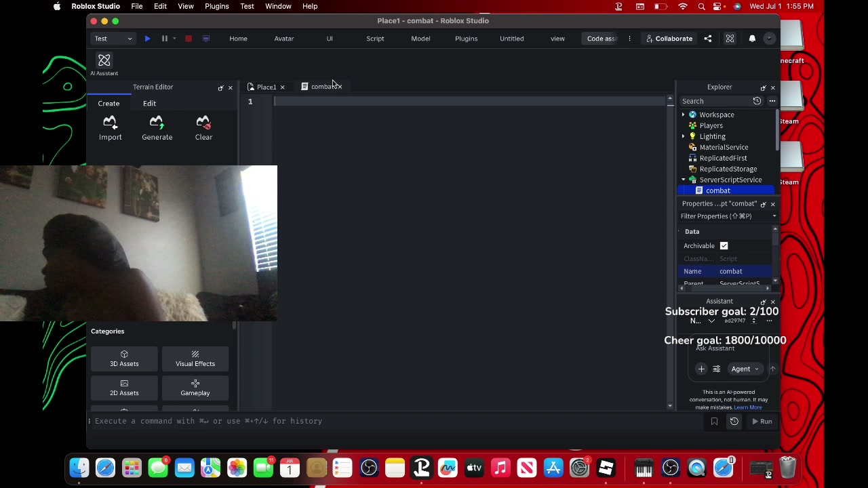
Task: Open the account avatar dropdown in the top bar
Action: (x=769, y=39)
